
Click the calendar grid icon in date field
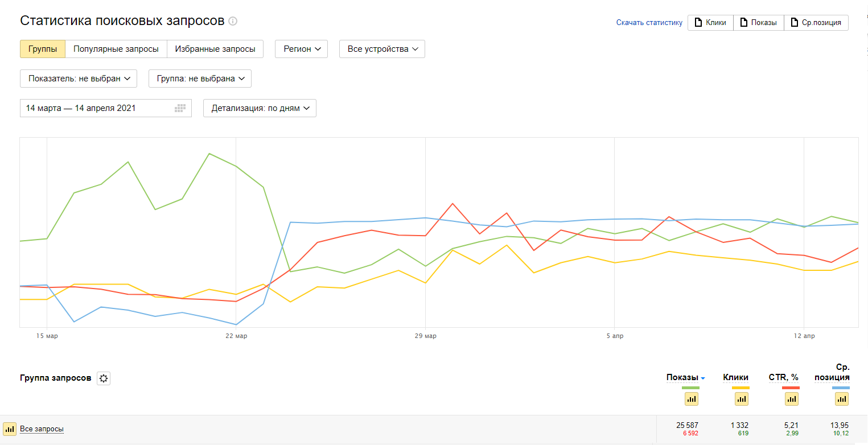180,108
